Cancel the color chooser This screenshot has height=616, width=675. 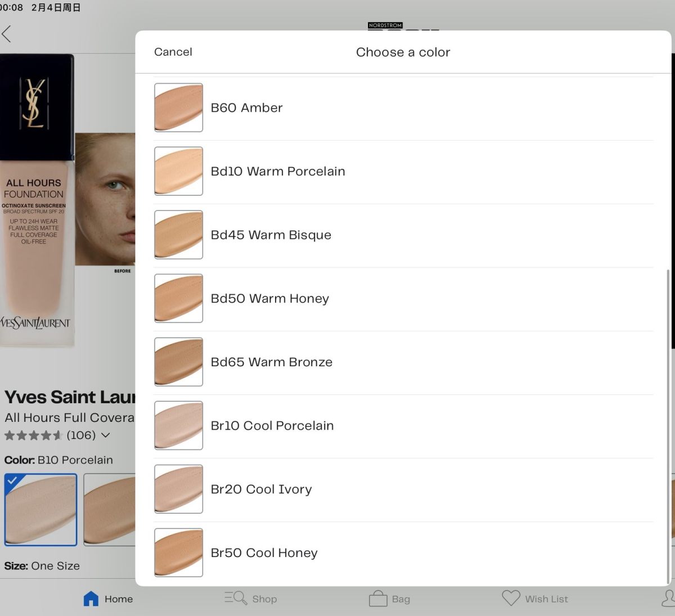tap(173, 52)
